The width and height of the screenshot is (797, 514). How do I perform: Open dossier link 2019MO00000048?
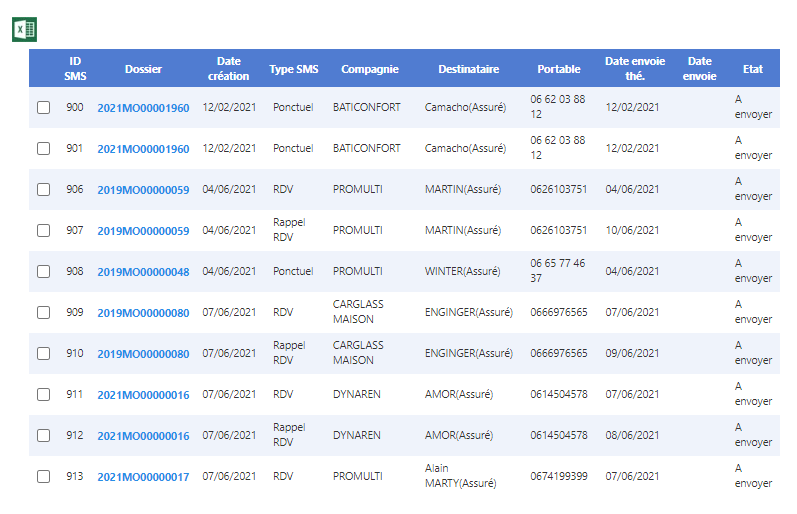tap(143, 272)
